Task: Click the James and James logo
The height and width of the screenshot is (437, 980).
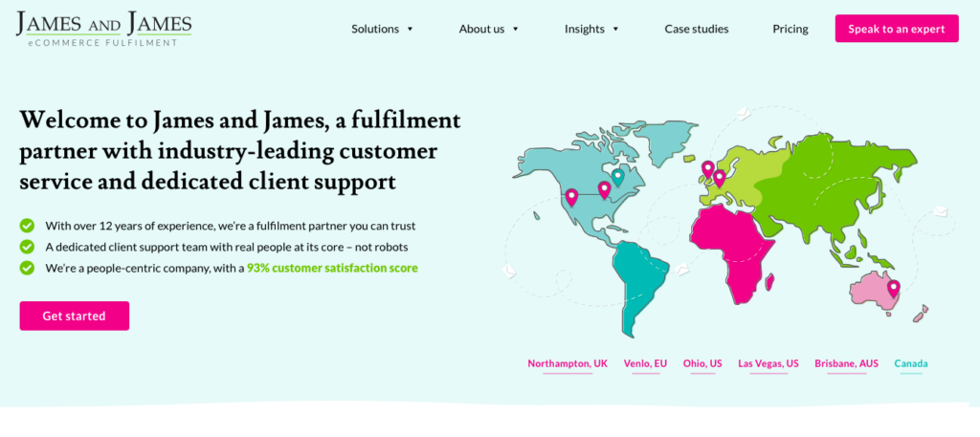Action: click(x=103, y=30)
